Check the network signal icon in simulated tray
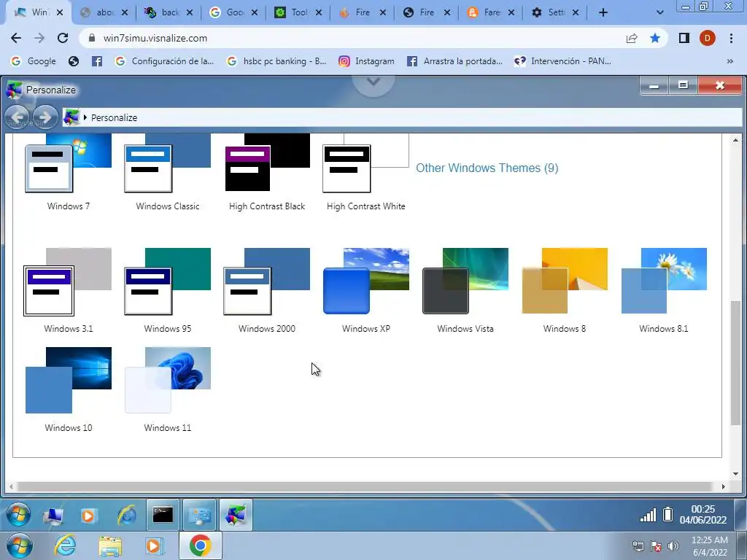The height and width of the screenshot is (560, 747). 648,515
